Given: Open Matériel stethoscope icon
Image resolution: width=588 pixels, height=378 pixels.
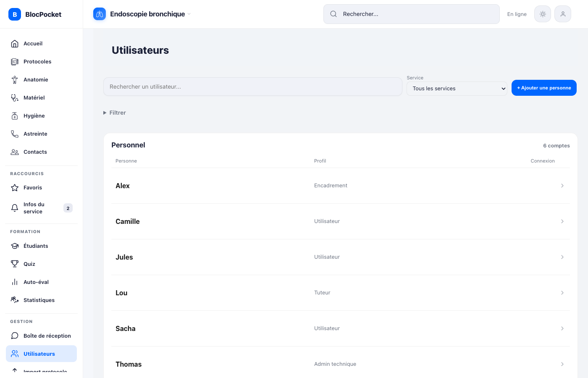Looking at the screenshot, I should click(x=15, y=98).
